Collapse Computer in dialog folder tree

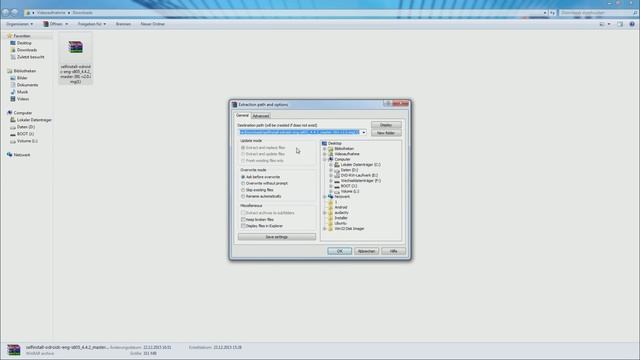pos(324,160)
